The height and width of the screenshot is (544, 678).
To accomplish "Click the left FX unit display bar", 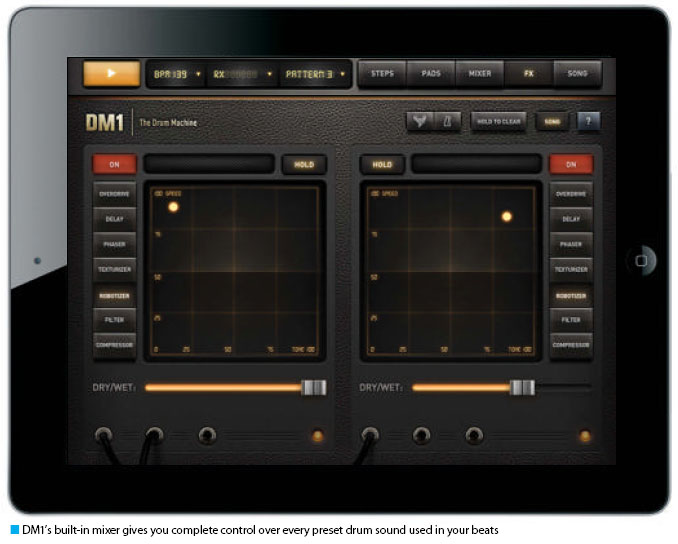I will (209, 164).
